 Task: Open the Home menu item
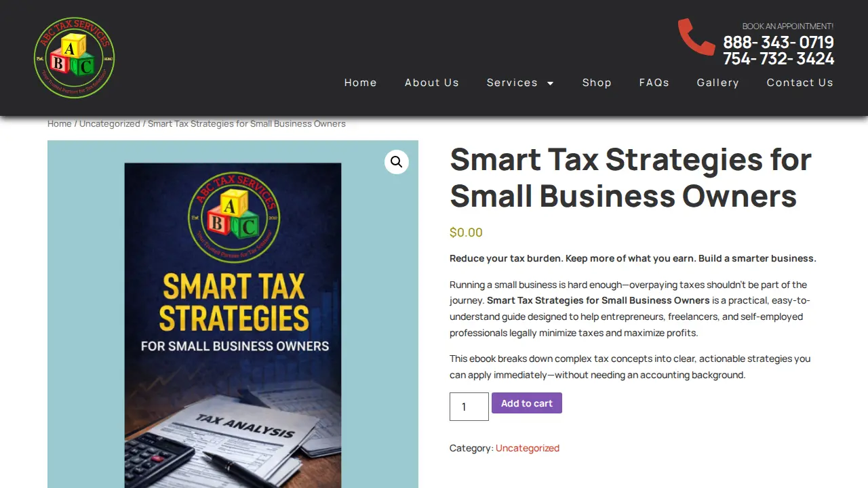[361, 83]
